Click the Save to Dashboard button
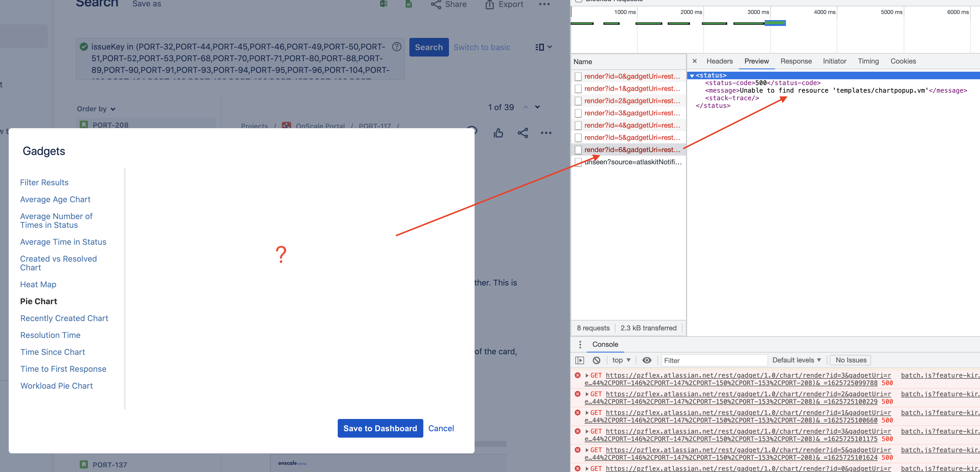Viewport: 980px width, 472px height. [x=380, y=428]
